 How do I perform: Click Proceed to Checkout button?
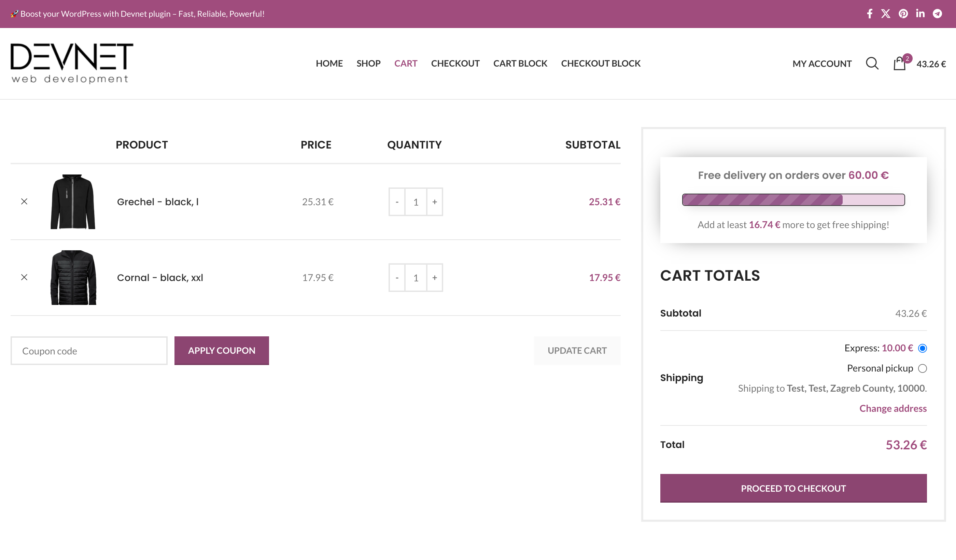[x=793, y=488]
